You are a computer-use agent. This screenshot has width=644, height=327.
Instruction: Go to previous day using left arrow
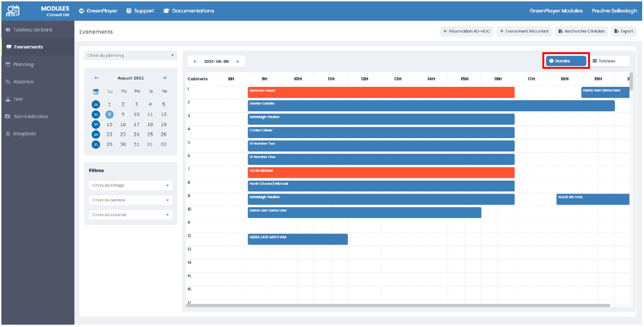[x=195, y=61]
